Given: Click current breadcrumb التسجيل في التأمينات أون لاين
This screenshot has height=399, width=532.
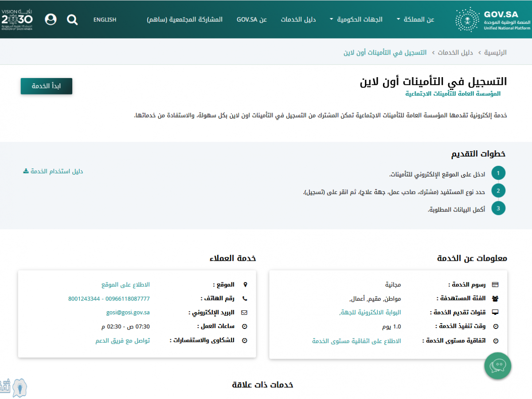Looking at the screenshot, I should pyautogui.click(x=385, y=52).
